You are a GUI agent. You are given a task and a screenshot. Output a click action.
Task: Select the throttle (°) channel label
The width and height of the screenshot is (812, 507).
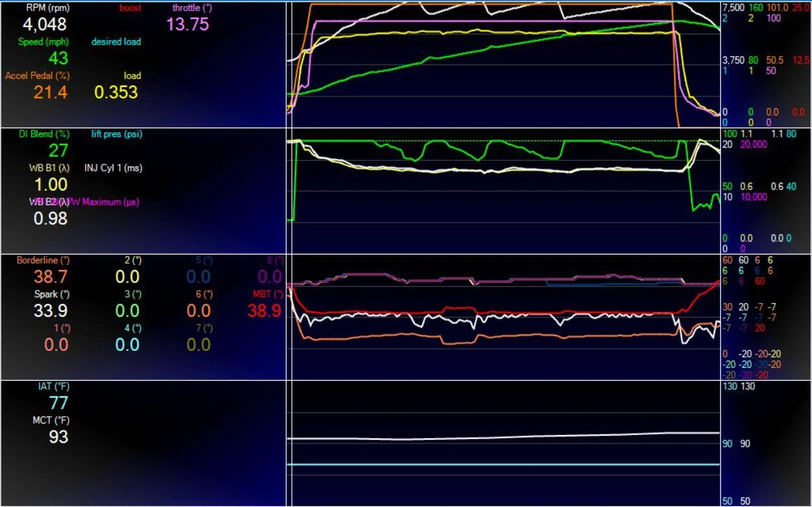tap(192, 8)
